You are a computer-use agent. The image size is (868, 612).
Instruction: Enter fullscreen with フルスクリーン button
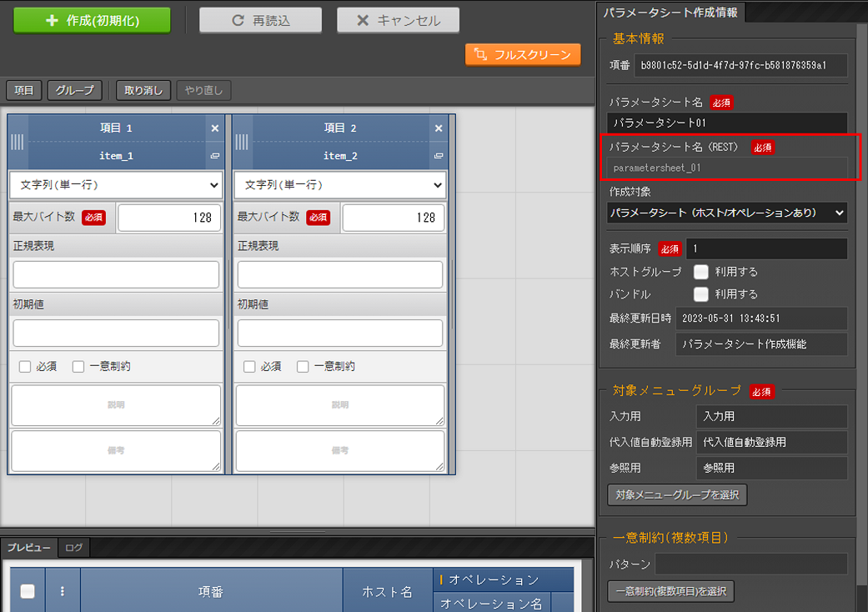523,55
